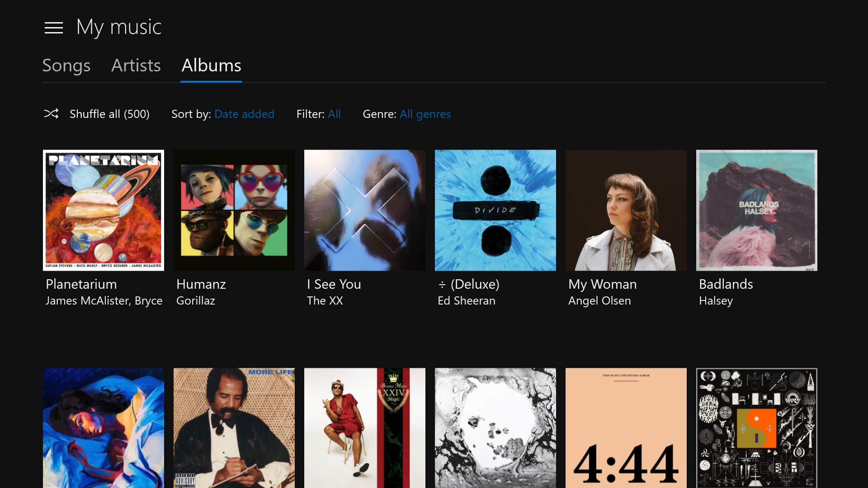The width and height of the screenshot is (868, 488).
Task: Switch to the Songs tab
Action: click(66, 66)
